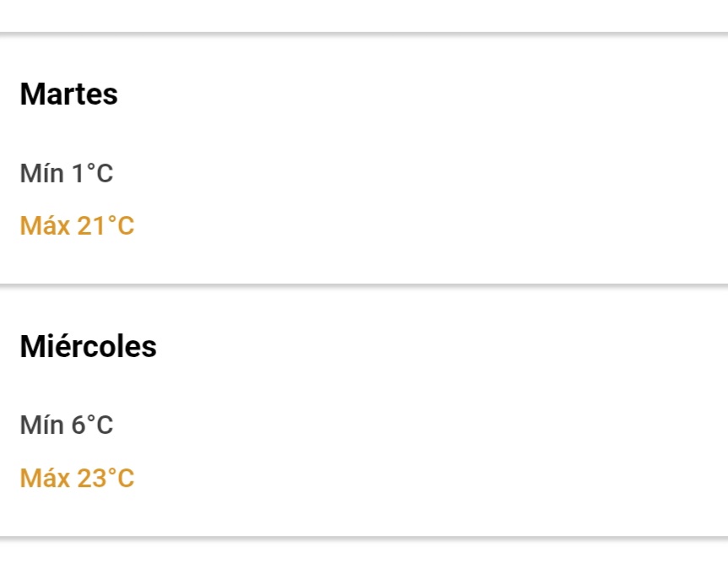Screen dimensions: 728x574
Task: Open the Martes forecast heading
Action: point(68,95)
